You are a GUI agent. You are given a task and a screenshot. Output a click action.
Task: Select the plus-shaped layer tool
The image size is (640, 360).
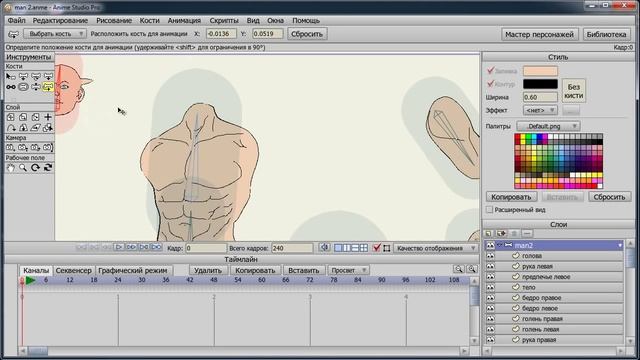point(48,117)
